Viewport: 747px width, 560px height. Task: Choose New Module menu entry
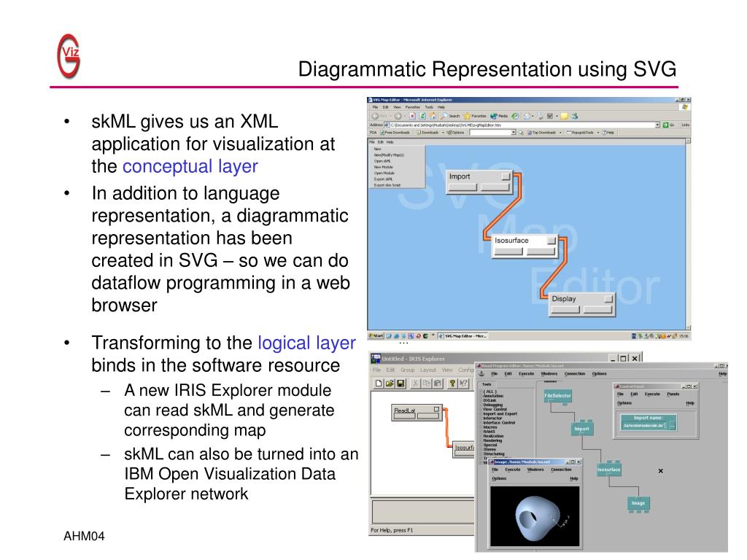(384, 167)
